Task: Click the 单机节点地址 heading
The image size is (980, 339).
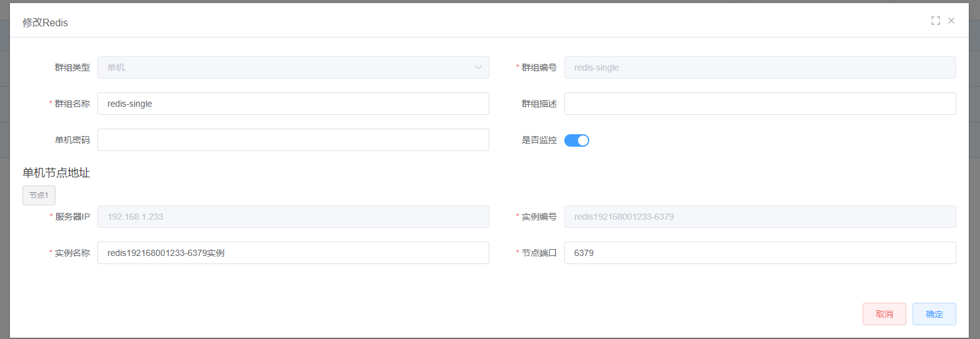Action: pyautogui.click(x=56, y=173)
